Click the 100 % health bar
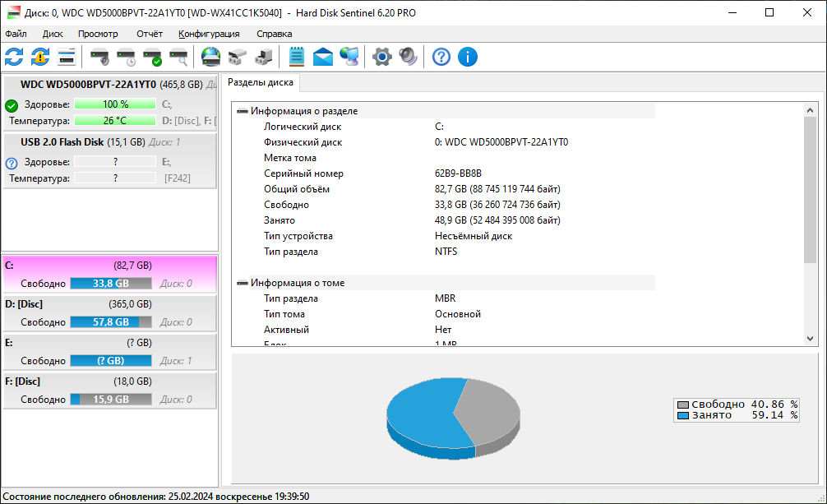This screenshot has width=827, height=504. [115, 104]
